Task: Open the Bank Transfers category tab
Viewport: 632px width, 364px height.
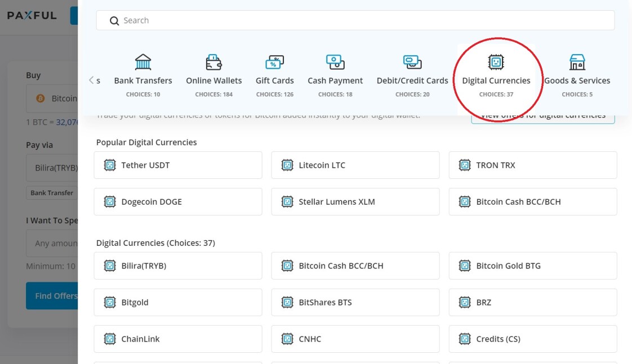Action: 143,76
